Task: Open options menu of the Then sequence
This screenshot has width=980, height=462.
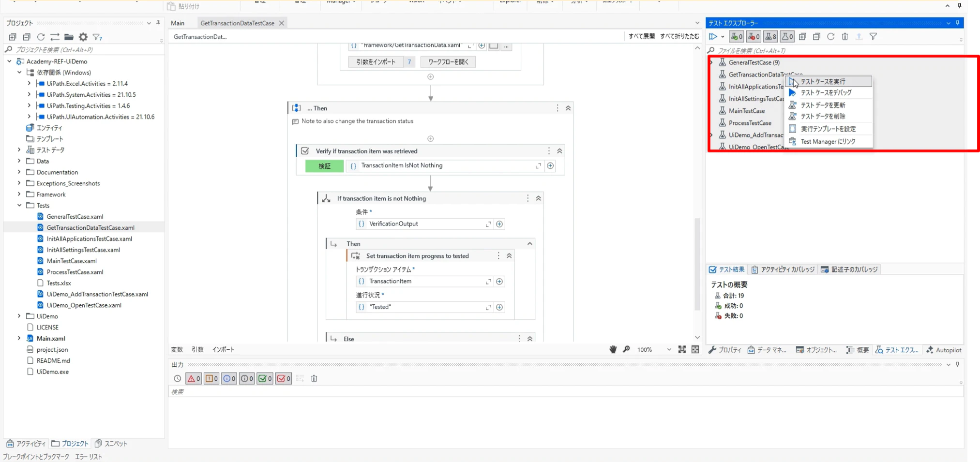Action: pyautogui.click(x=558, y=108)
